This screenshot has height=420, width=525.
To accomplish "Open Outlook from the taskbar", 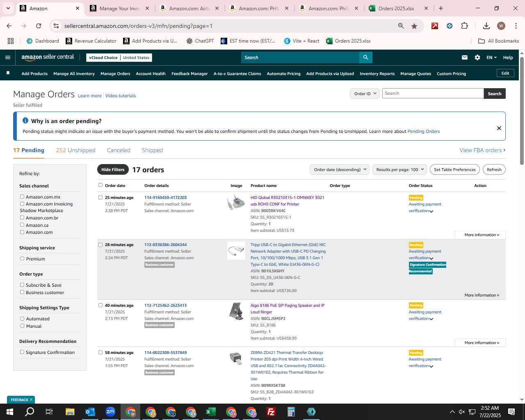I will [90, 412].
